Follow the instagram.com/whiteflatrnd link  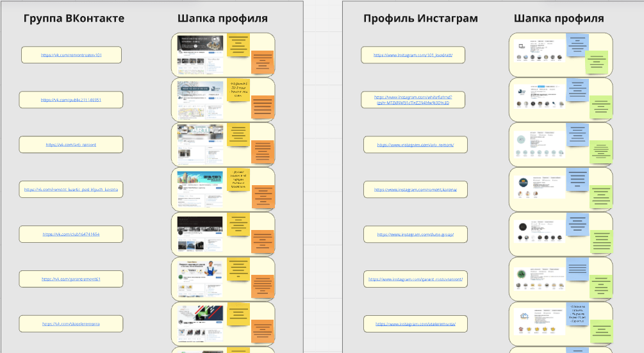point(413,100)
